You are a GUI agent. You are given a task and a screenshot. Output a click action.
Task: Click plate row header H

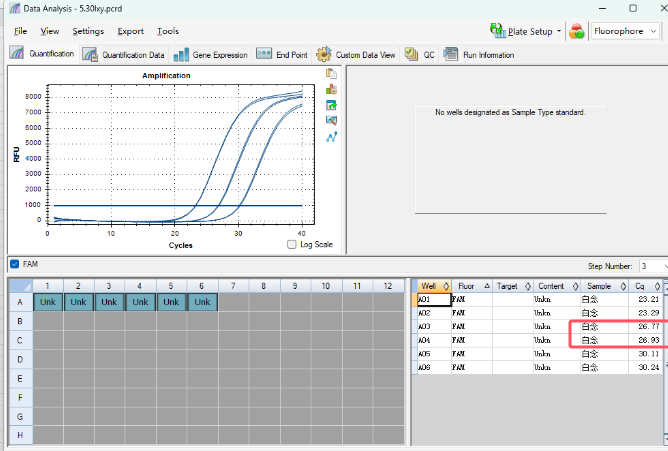tap(20, 435)
